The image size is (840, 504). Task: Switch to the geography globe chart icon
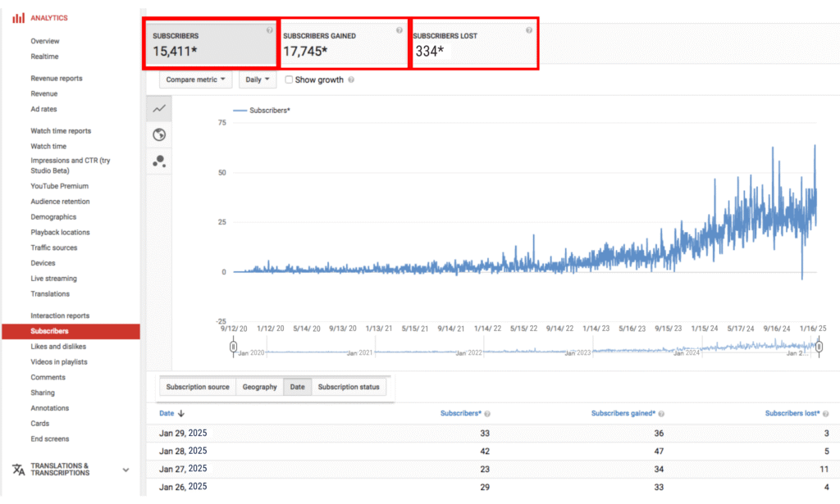tap(159, 134)
